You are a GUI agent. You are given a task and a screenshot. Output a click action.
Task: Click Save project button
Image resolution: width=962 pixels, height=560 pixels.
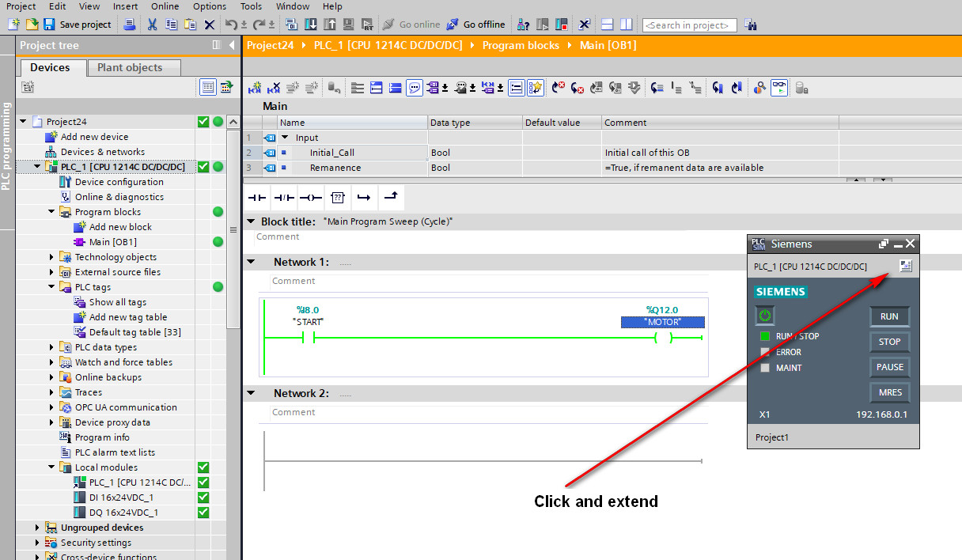coord(78,25)
